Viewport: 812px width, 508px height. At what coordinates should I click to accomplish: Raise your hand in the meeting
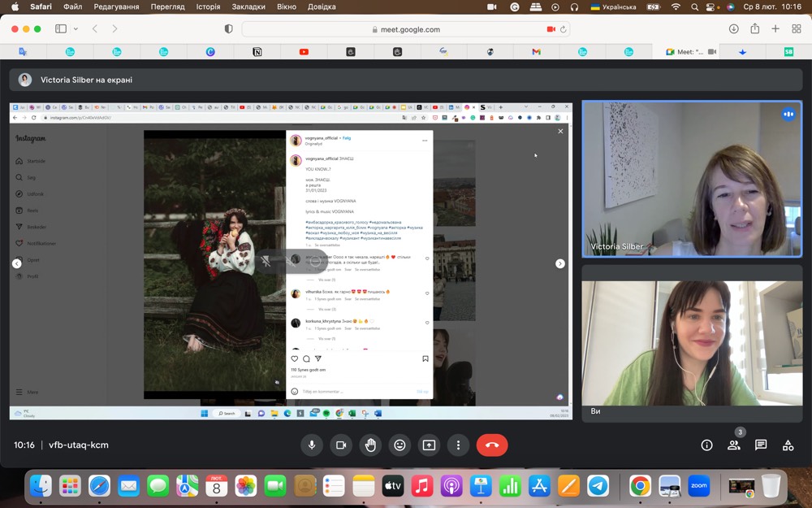tap(370, 445)
